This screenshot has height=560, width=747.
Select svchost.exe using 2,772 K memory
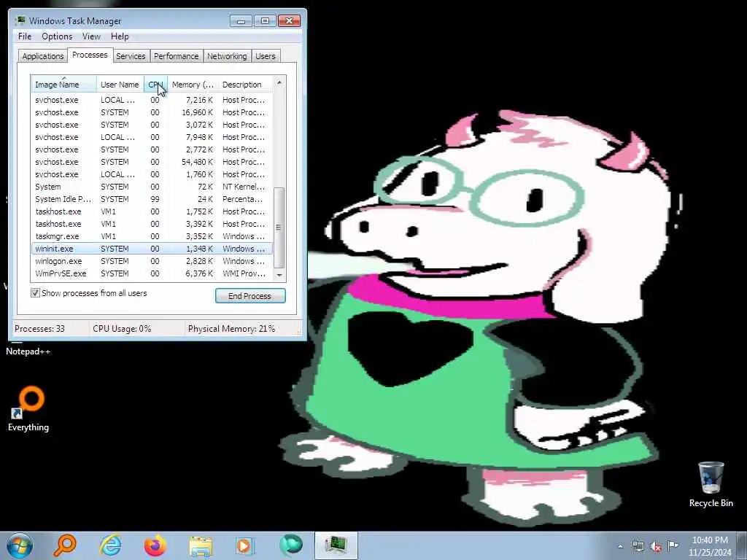152,149
